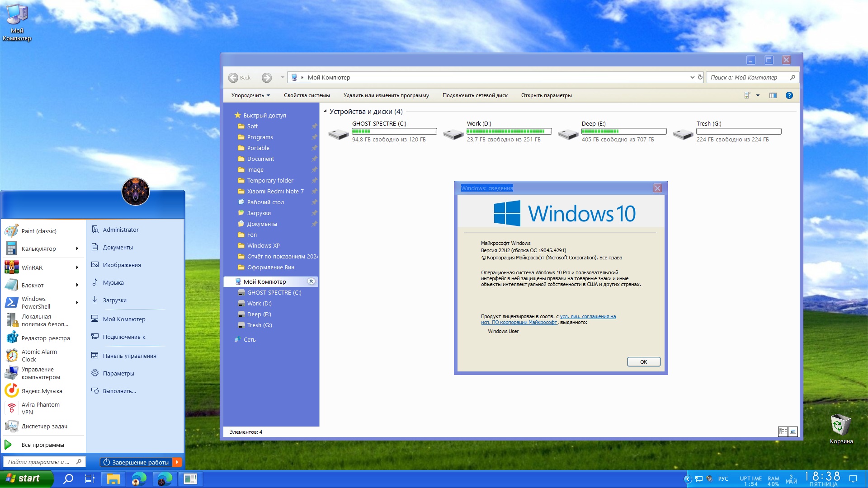Click the Поиск в: Мой Компьютер search box
Viewport: 868px width, 488px height.
(752, 77)
